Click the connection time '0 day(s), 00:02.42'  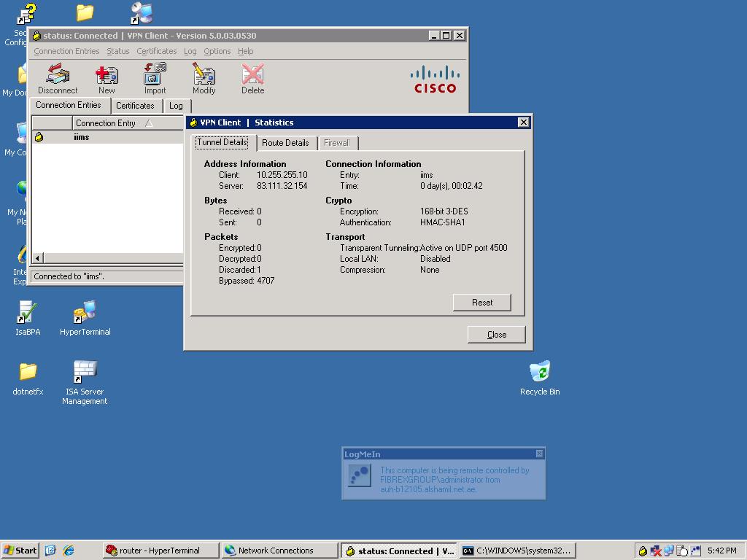pos(451,186)
